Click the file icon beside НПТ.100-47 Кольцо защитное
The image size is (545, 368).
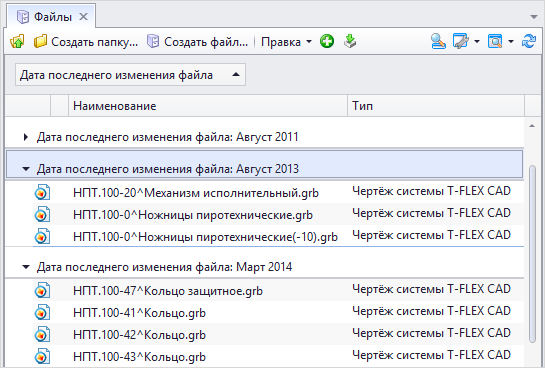tap(42, 290)
